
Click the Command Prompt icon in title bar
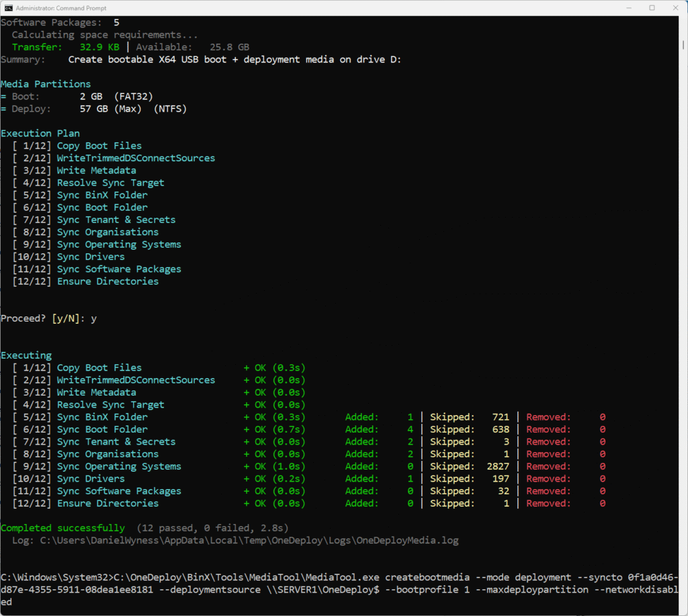tap(8, 8)
